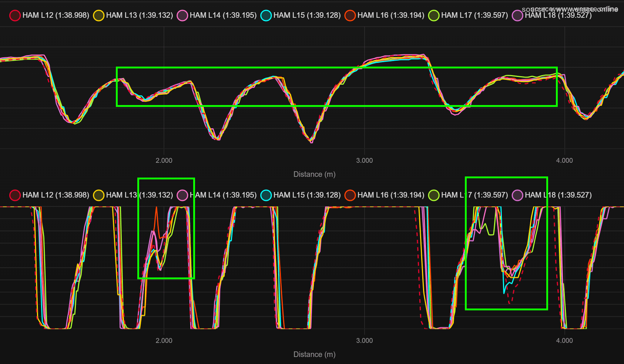The image size is (624, 364).
Task: Click the orange HAM L16 legend circle icon
Action: pos(350,16)
